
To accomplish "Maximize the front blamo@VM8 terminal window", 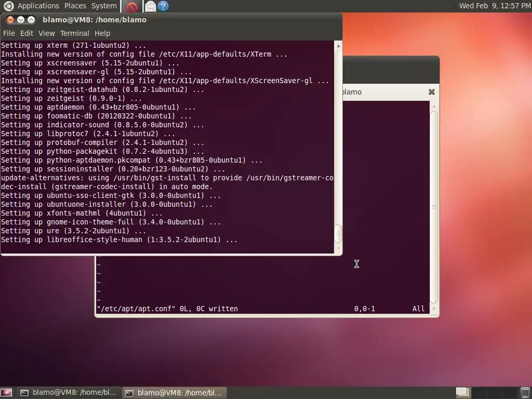I will point(31,20).
